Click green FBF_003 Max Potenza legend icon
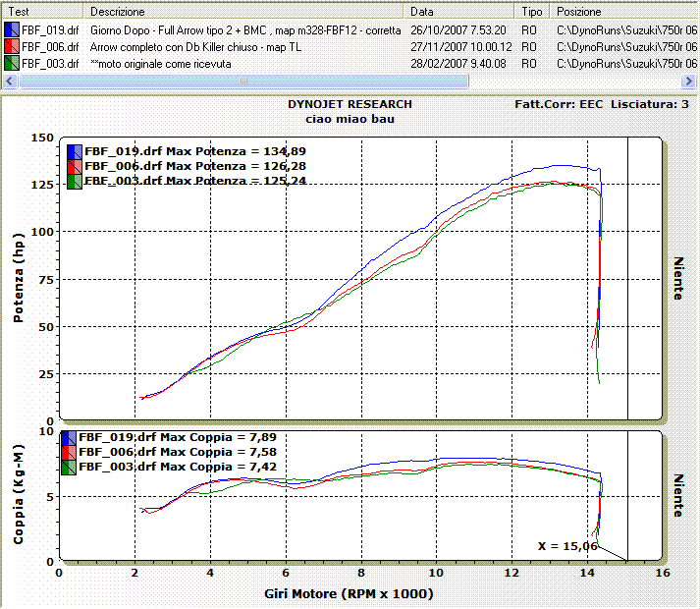This screenshot has height=609, width=700. click(x=73, y=181)
